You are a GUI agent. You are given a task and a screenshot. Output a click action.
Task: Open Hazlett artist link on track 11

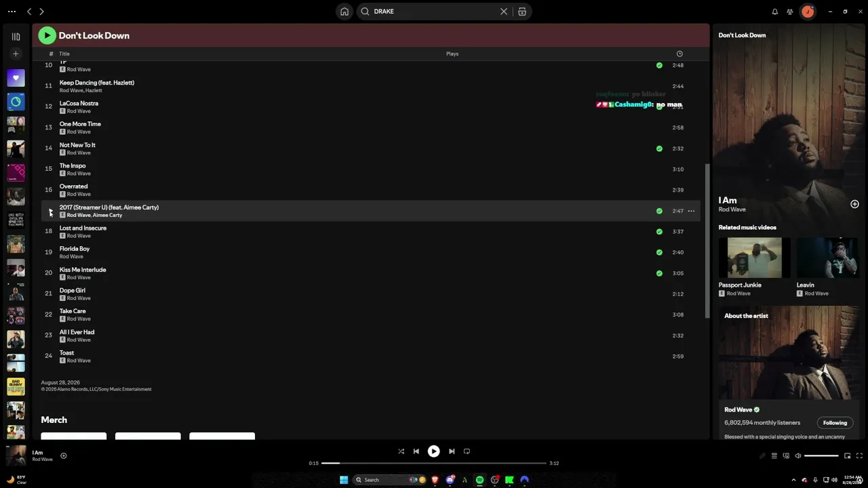(94, 90)
